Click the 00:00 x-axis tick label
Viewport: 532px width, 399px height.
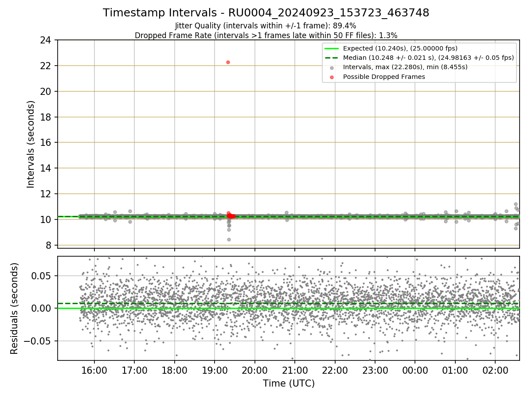coord(415,370)
